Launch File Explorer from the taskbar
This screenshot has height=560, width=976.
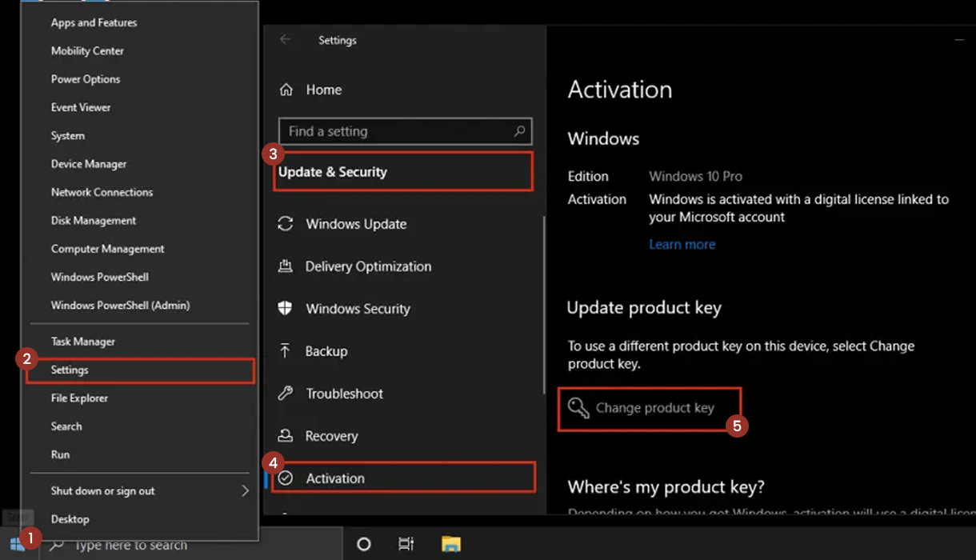451,544
